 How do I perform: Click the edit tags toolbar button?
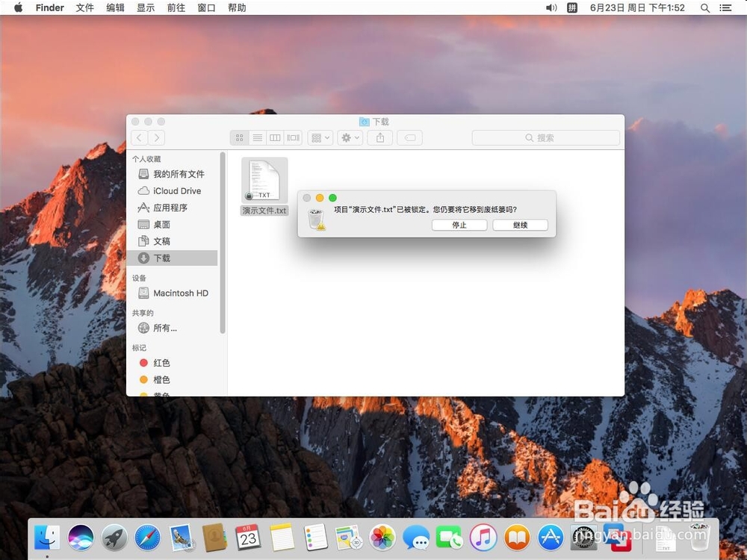409,137
